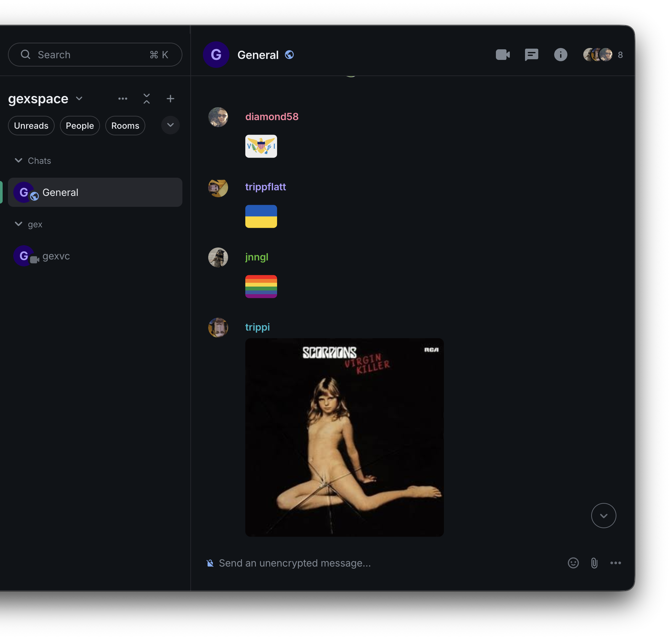Start a video call in General
Image resolution: width=672 pixels, height=640 pixels.
click(x=503, y=55)
